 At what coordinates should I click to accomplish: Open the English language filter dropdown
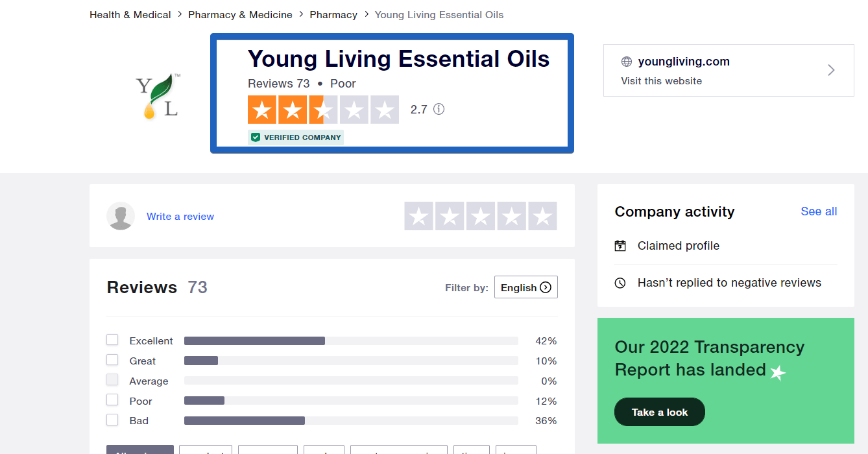click(x=525, y=287)
